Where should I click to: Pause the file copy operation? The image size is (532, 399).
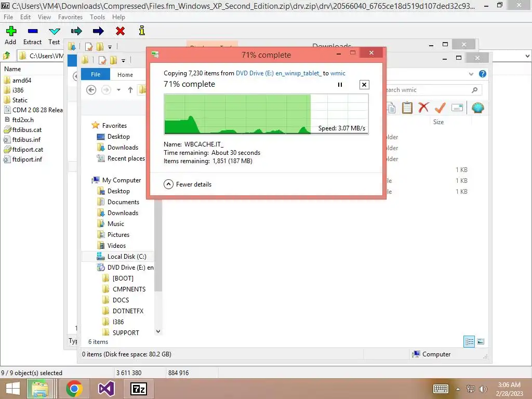pos(340,85)
